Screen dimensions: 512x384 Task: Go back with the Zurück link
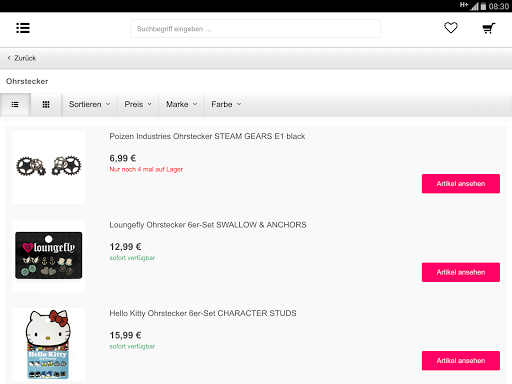22,58
